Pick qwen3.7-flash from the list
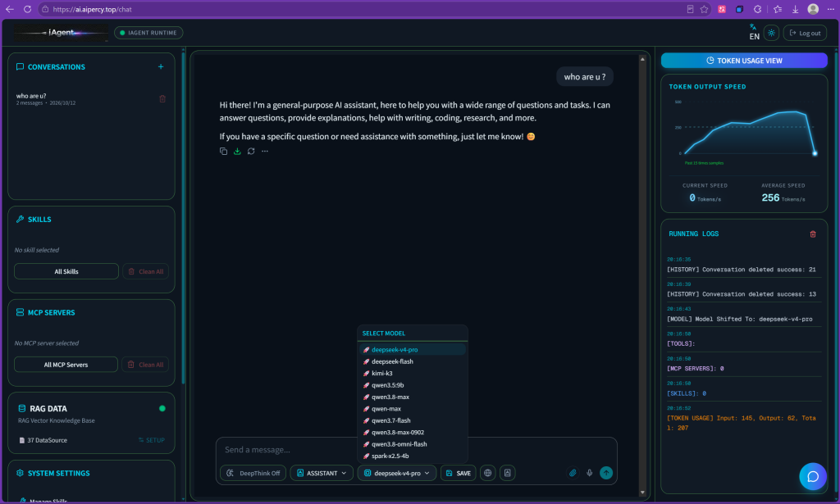840x504 pixels. click(x=412, y=420)
